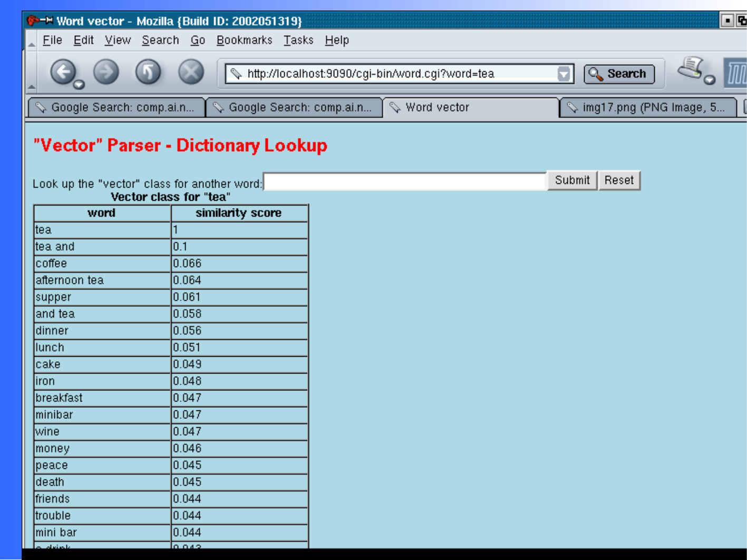Open the Back button history dropdown arrow

coord(79,84)
